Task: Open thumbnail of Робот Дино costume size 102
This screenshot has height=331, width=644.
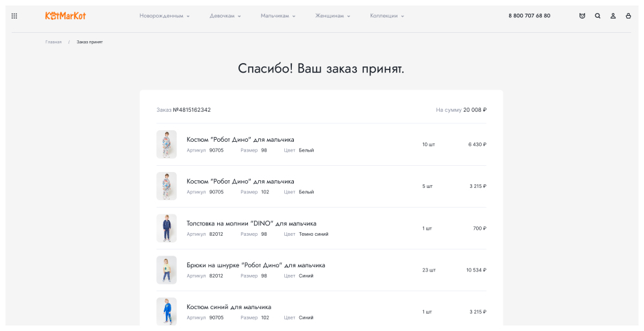Action: pyautogui.click(x=166, y=186)
